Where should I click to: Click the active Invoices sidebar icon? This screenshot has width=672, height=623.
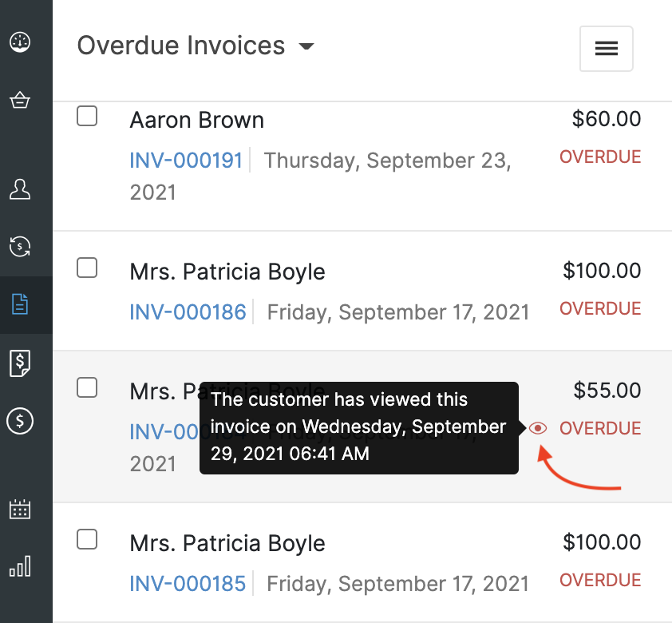pos(19,305)
